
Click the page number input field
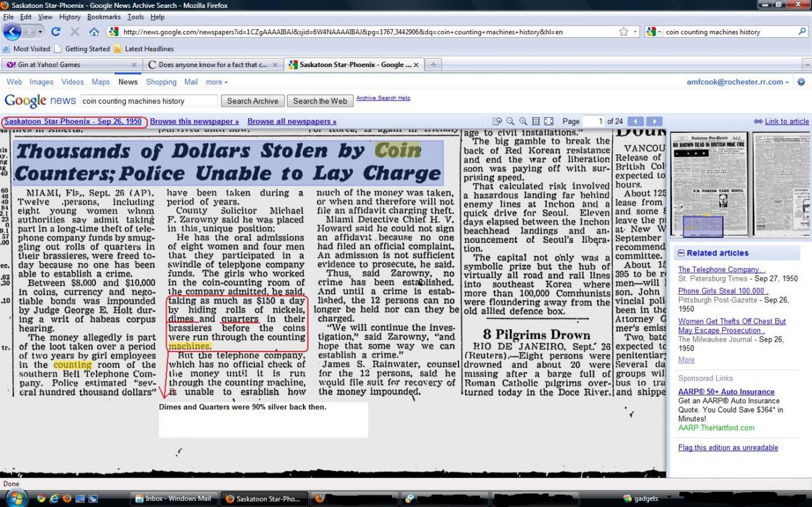click(593, 121)
